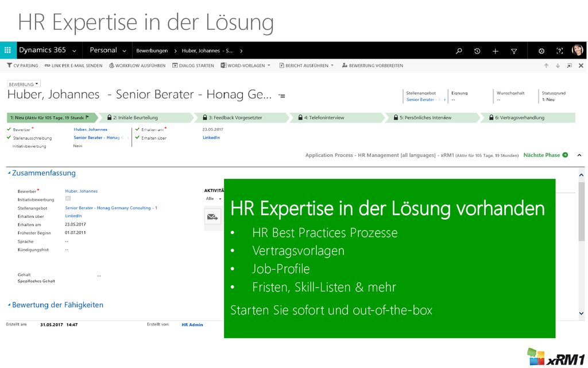Open HR Admin link in footer
The image size is (588, 368).
[192, 325]
